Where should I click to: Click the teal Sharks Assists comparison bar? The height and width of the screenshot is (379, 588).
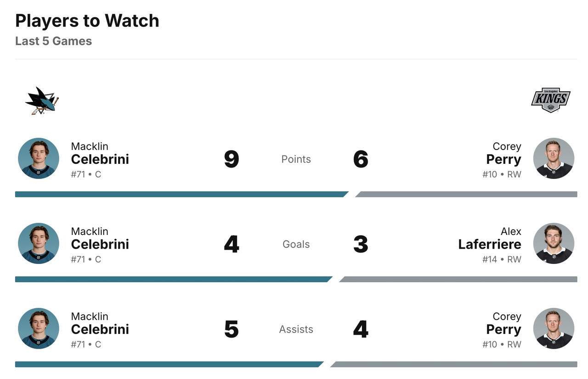pos(168,364)
